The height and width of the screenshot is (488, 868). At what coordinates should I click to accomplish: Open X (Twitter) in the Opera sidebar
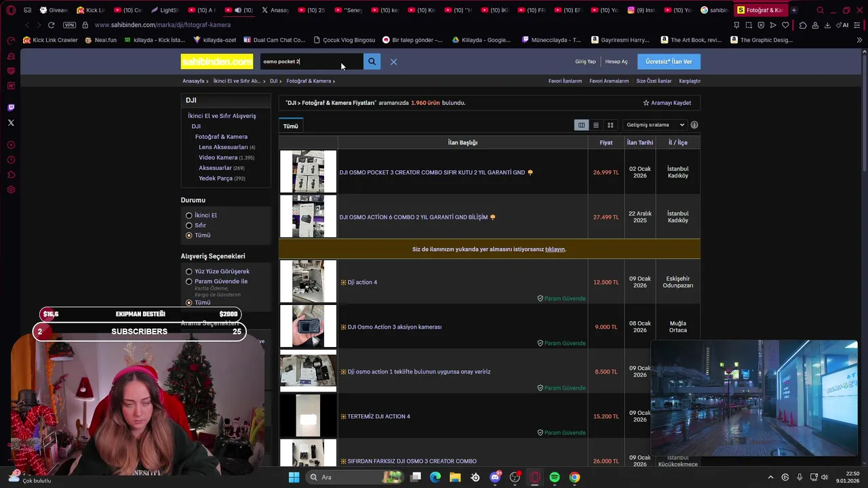click(11, 123)
